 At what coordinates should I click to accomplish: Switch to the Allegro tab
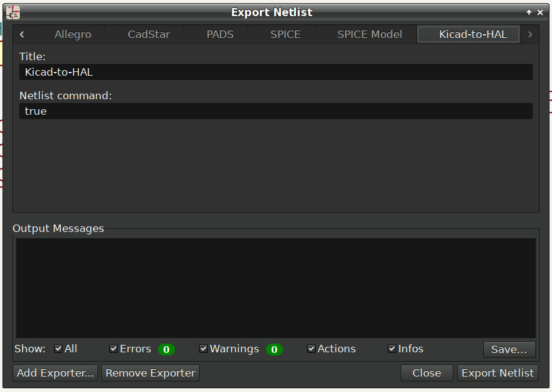[x=73, y=34]
